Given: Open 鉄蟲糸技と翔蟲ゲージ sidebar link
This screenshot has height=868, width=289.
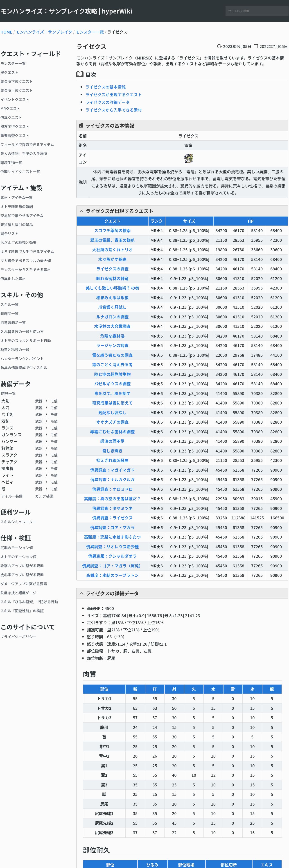Looking at the screenshot, I should 18,593.
